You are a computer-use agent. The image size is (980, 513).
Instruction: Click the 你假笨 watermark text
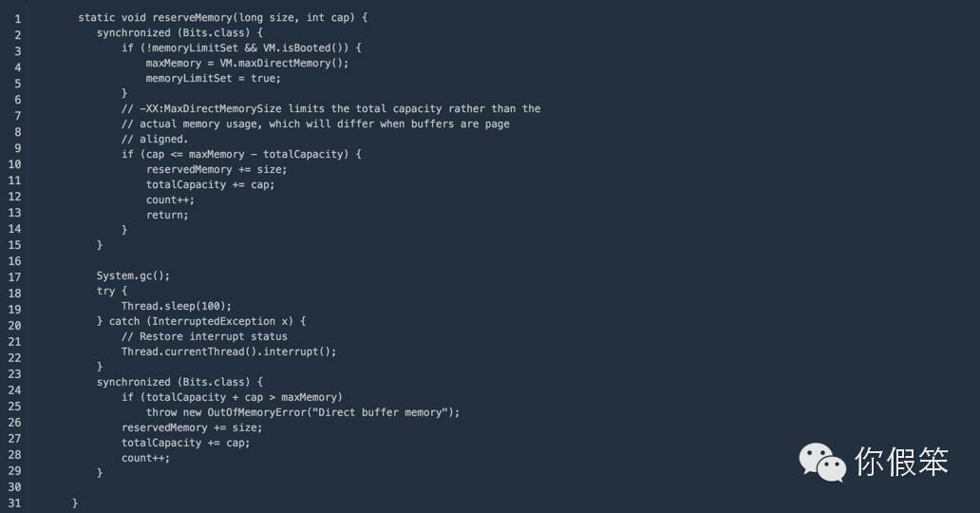pyautogui.click(x=901, y=462)
